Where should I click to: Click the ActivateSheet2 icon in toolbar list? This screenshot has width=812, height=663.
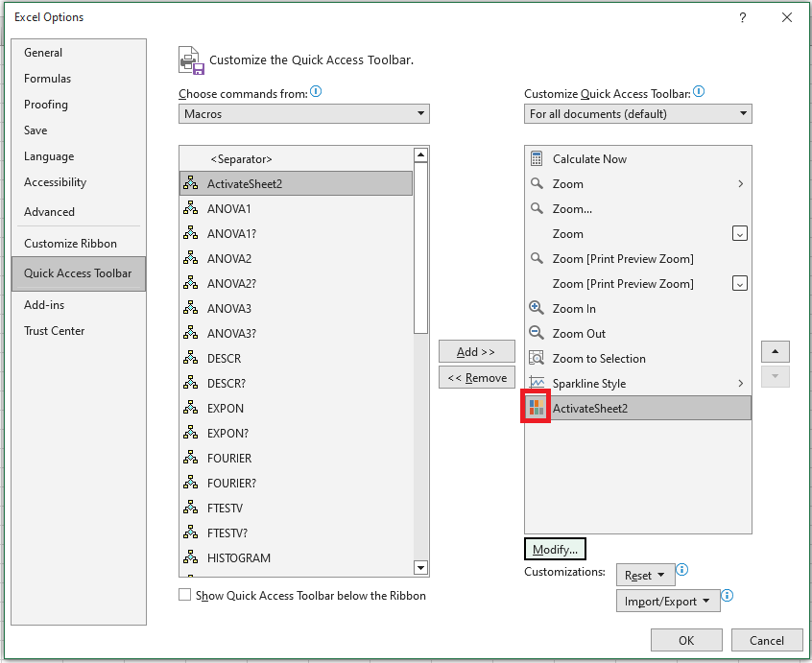pos(536,408)
